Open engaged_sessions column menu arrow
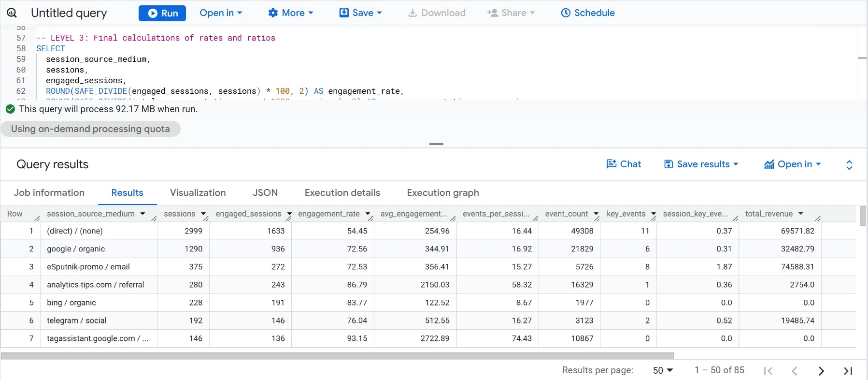This screenshot has width=868, height=380. (x=289, y=214)
